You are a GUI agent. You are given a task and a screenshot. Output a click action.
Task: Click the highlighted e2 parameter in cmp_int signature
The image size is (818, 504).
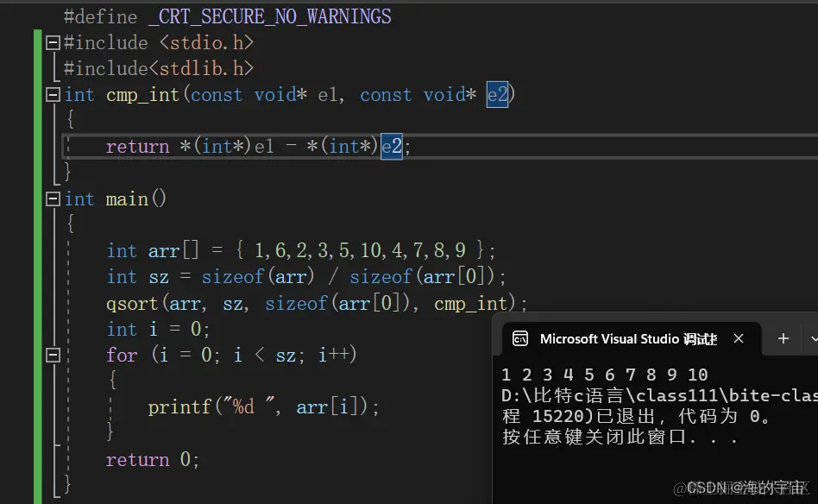[497, 94]
